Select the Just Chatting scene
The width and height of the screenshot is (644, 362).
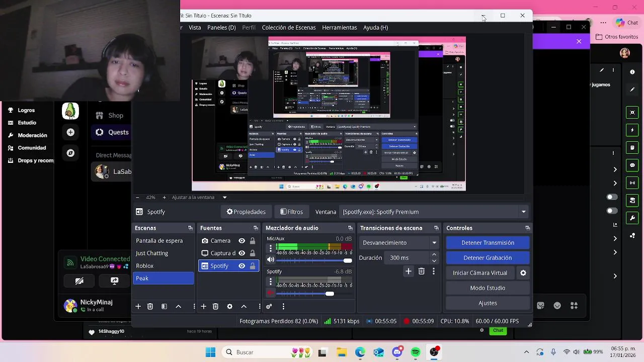[x=163, y=253]
